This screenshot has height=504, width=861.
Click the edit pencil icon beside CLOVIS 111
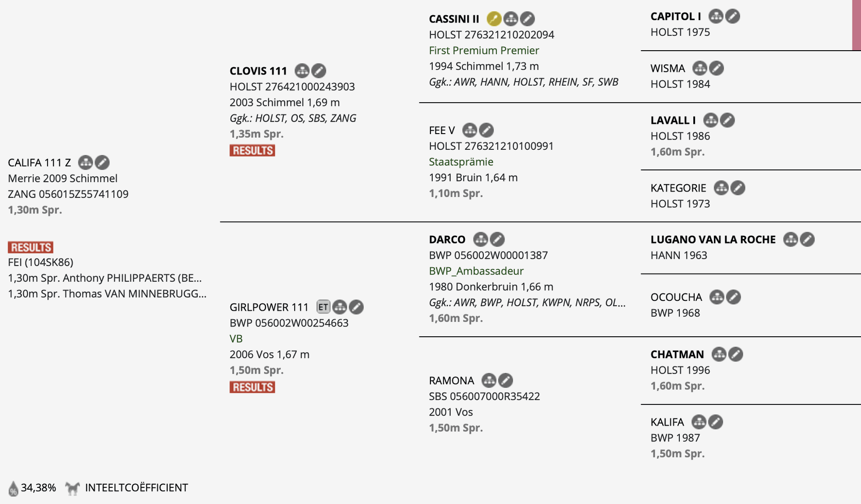[319, 71]
